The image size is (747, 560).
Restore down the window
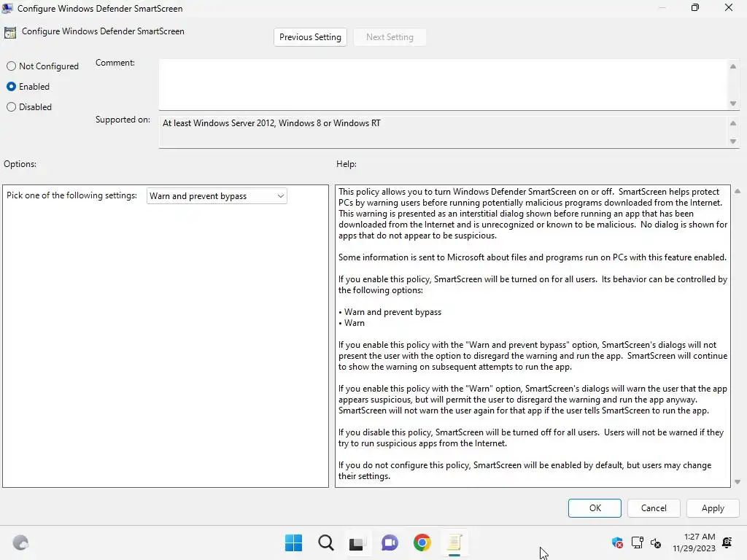(x=695, y=7)
